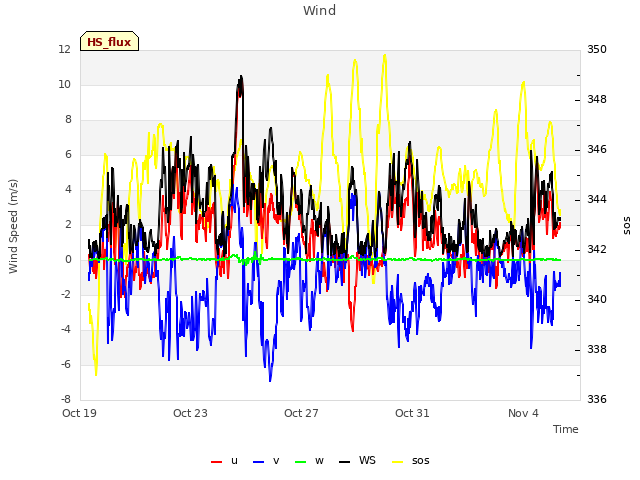The width and height of the screenshot is (640, 480).
Task: Click the black WS legend swatch
Action: [344, 462]
